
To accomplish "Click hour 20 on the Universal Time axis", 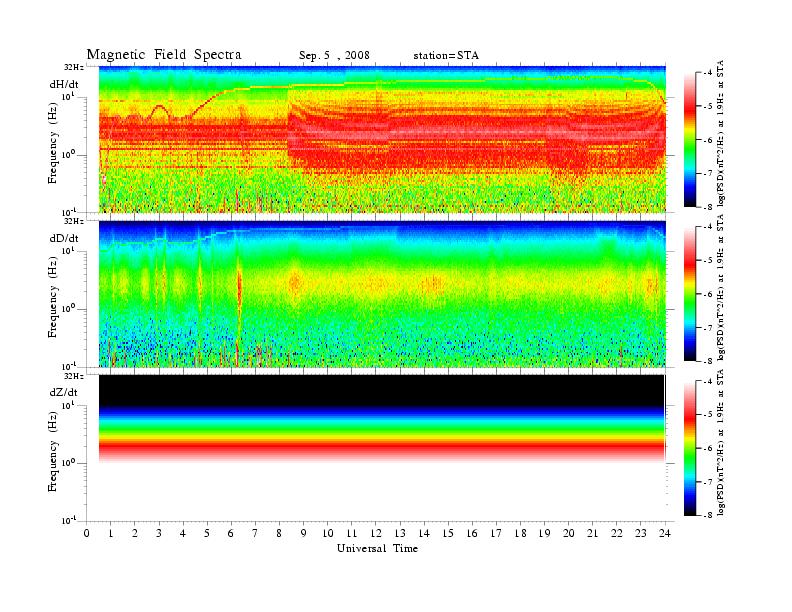I will click(x=569, y=533).
